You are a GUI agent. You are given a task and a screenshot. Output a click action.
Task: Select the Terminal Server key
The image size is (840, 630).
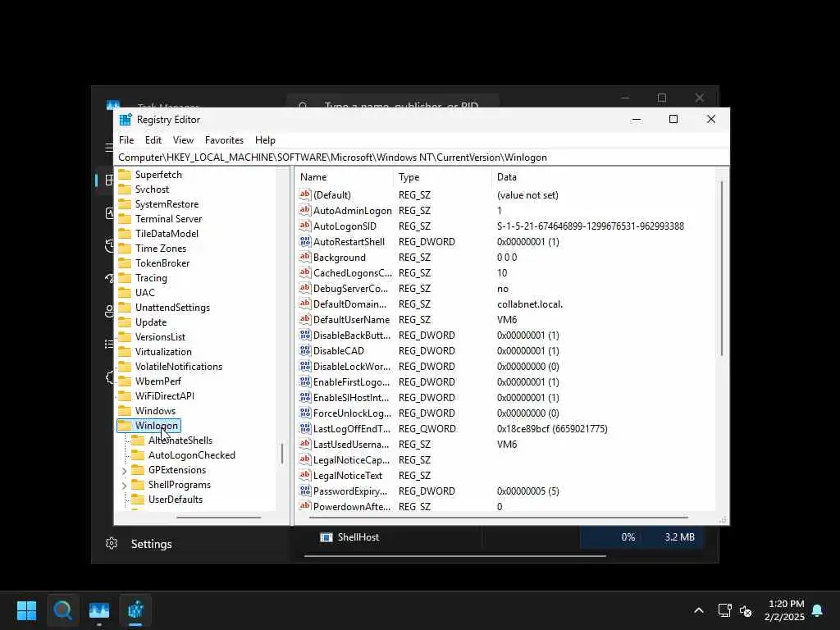pos(168,218)
